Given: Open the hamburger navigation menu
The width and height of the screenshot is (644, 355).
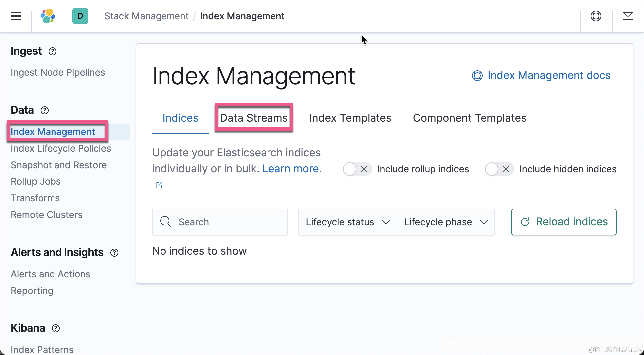Looking at the screenshot, I should click(16, 16).
